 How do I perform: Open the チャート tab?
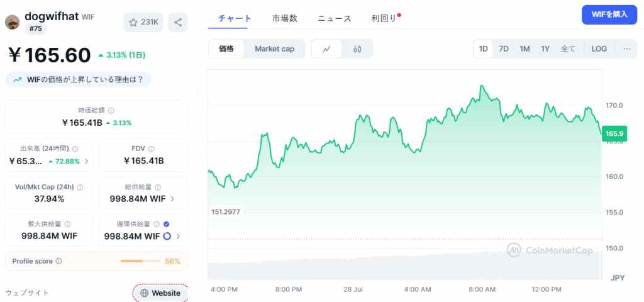pos(235,18)
